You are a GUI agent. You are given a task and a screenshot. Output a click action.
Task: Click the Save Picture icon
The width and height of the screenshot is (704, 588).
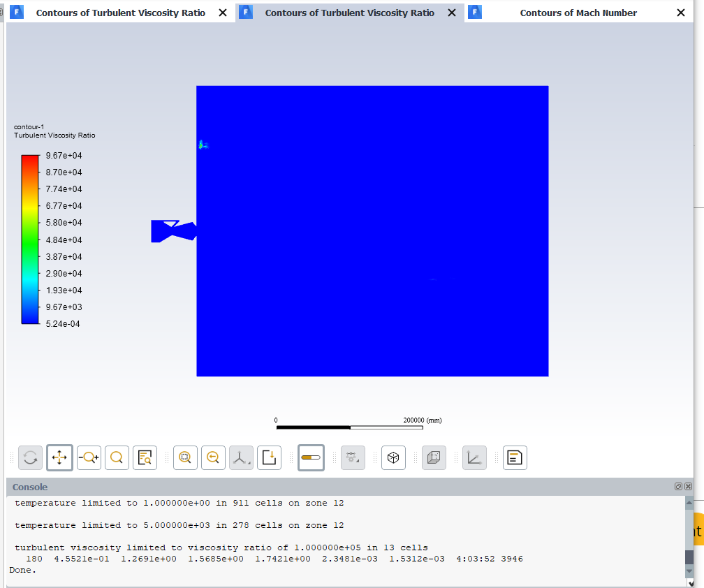coord(270,458)
